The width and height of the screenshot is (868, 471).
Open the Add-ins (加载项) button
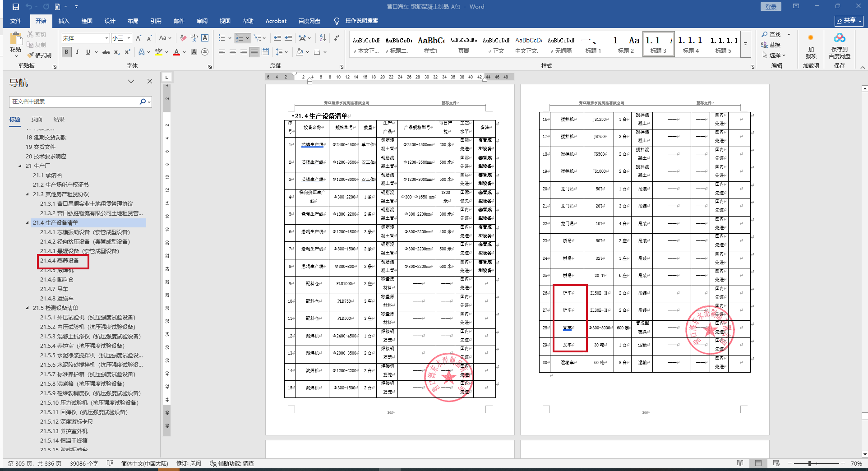(811, 46)
